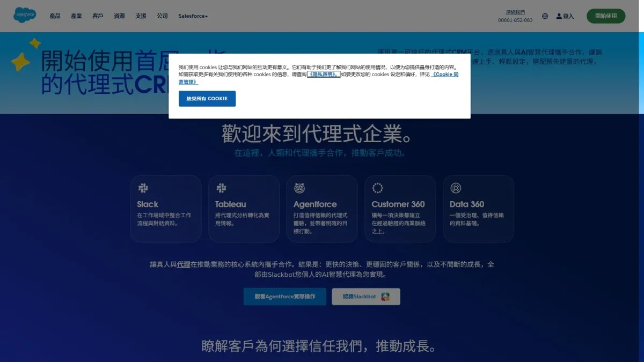Image resolution: width=644 pixels, height=362 pixels.
Task: Click the phone number 00801-852-083
Action: tap(515, 20)
